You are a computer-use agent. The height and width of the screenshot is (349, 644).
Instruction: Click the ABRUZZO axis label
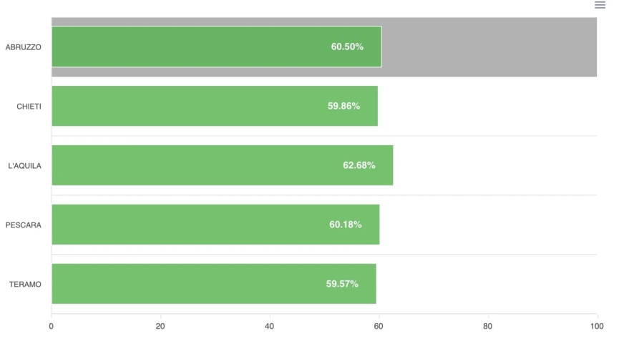pos(24,47)
